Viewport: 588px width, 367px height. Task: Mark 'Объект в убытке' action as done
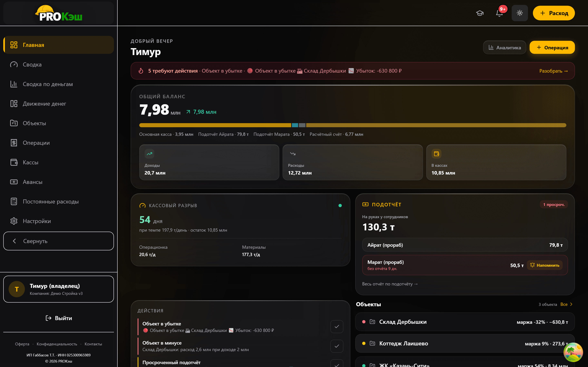[x=337, y=327]
